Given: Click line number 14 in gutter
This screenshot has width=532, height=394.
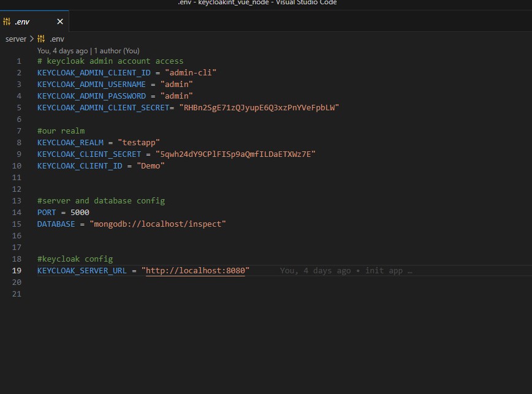Looking at the screenshot, I should (17, 212).
